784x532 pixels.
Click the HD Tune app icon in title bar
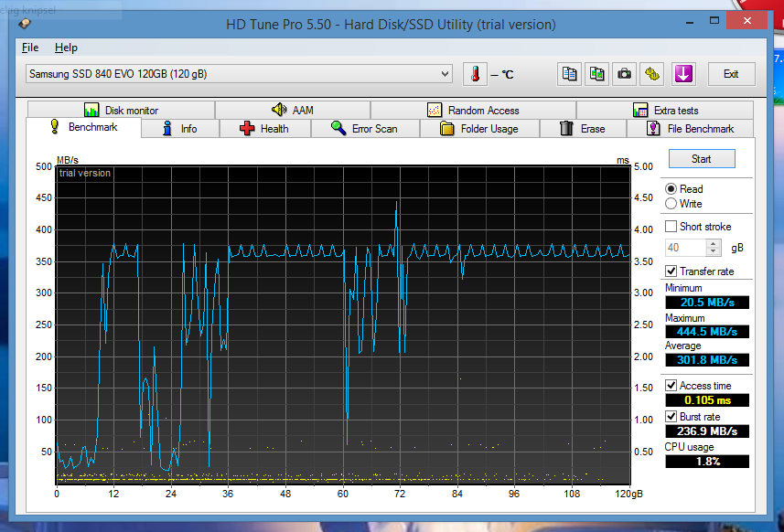(x=25, y=24)
